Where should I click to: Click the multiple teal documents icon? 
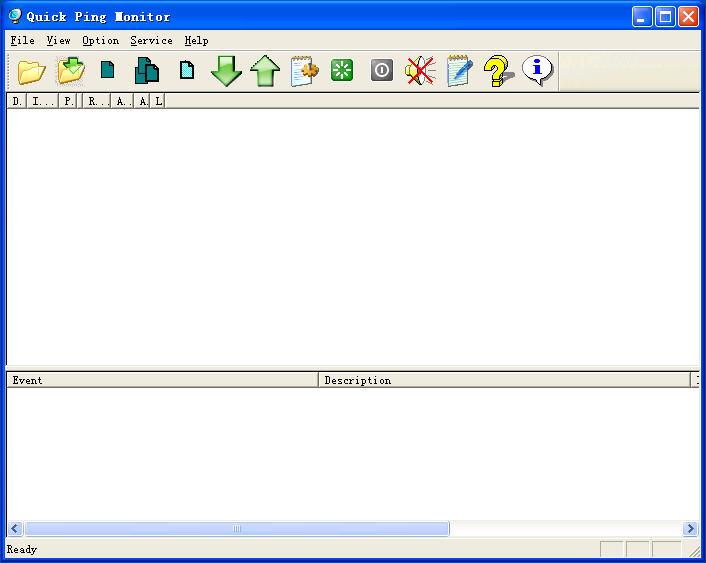147,70
